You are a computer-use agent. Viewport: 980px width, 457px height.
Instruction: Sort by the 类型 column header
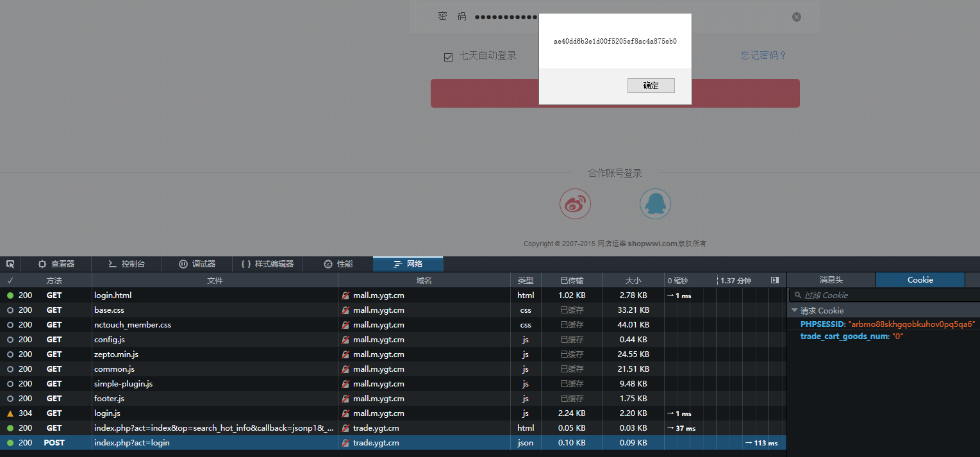526,281
